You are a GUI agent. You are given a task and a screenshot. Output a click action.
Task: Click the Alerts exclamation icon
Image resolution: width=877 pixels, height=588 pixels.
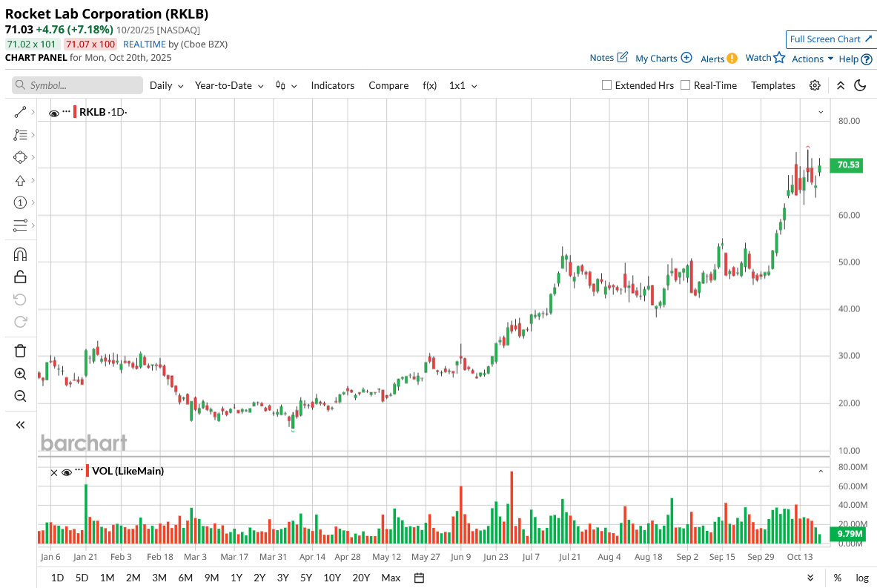click(x=732, y=58)
